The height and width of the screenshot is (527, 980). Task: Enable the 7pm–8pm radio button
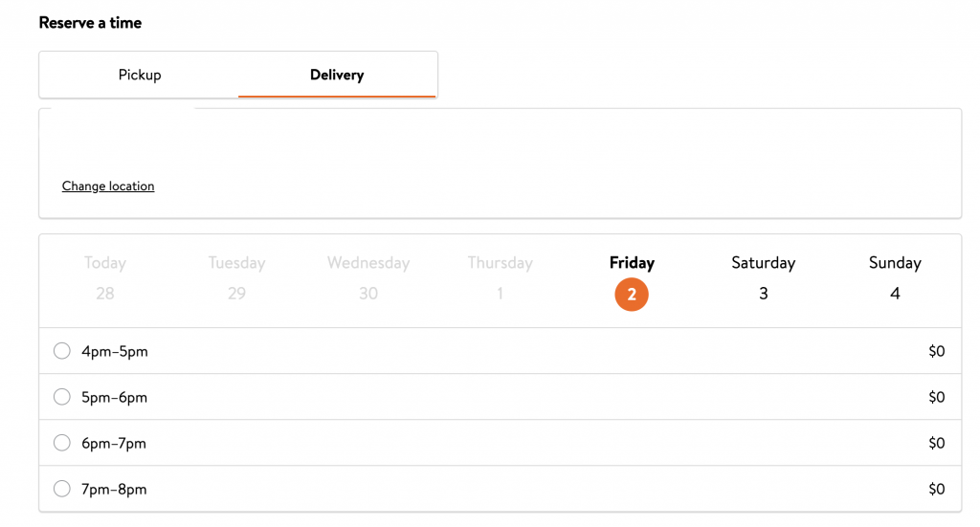(62, 489)
